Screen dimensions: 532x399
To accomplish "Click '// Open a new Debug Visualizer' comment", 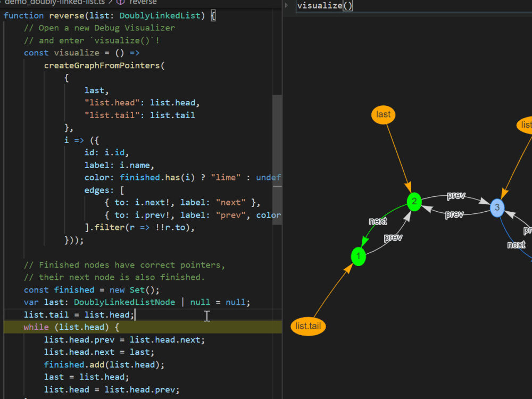I will [x=99, y=28].
